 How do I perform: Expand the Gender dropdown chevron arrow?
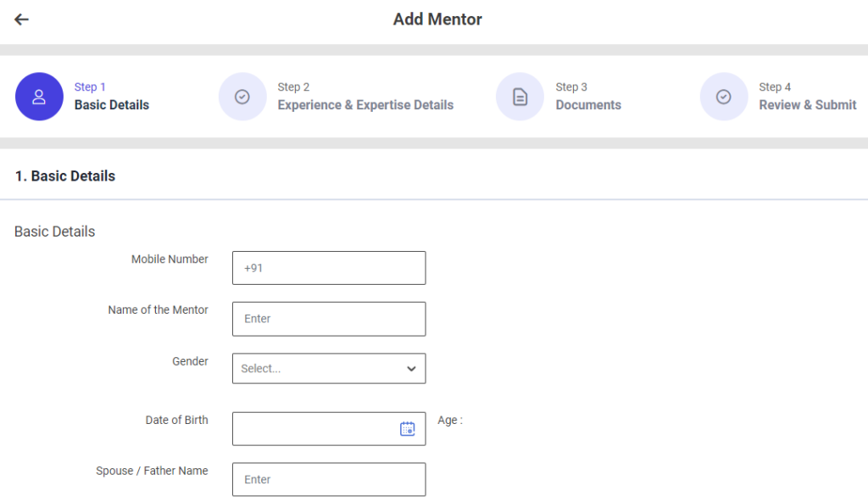[x=411, y=369]
